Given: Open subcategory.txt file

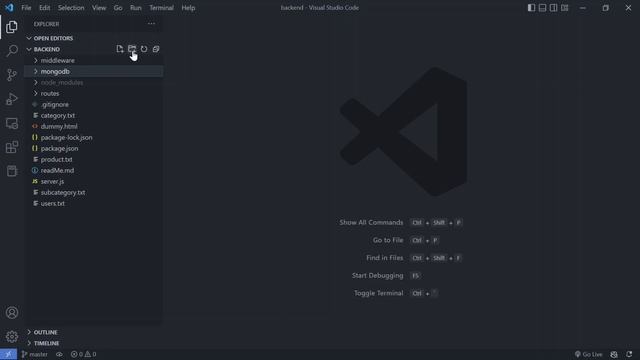Looking at the screenshot, I should 94,193.
